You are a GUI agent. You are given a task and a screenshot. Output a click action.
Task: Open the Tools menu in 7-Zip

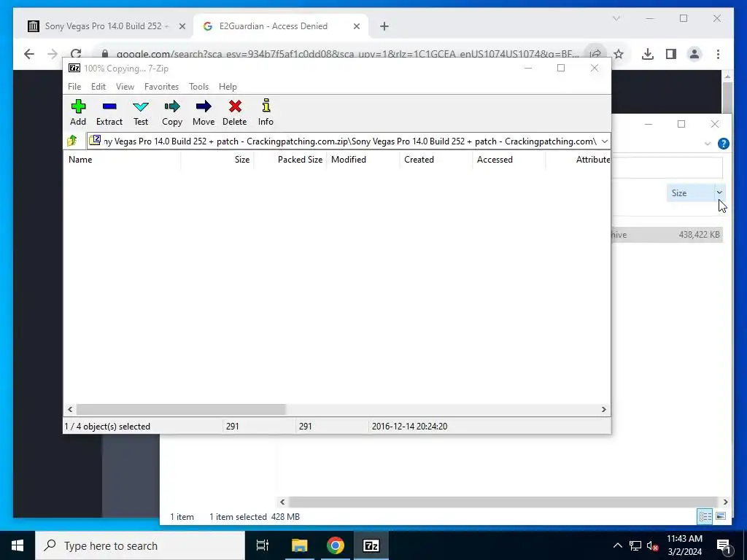point(198,87)
